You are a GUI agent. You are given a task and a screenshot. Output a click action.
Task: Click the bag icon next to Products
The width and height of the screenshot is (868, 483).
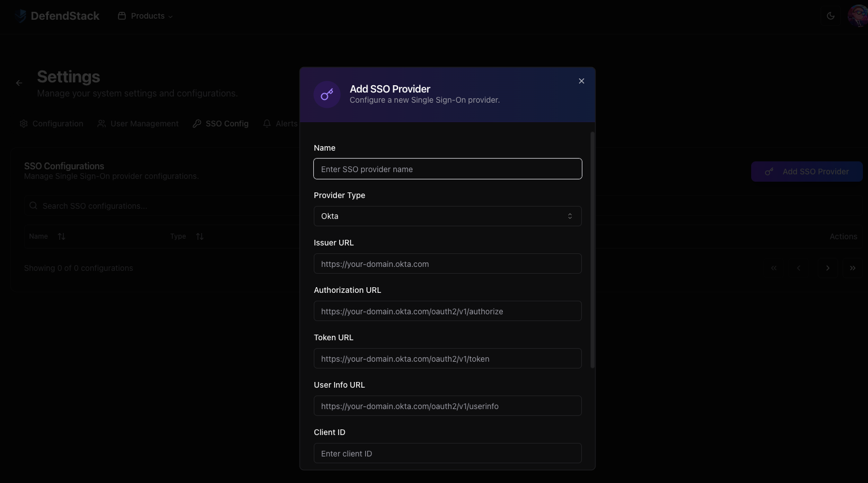[121, 16]
